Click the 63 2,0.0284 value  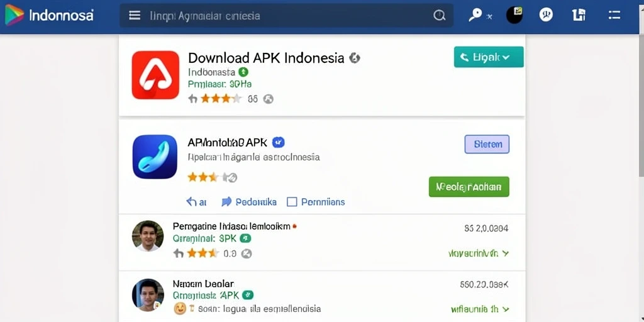[x=486, y=229]
